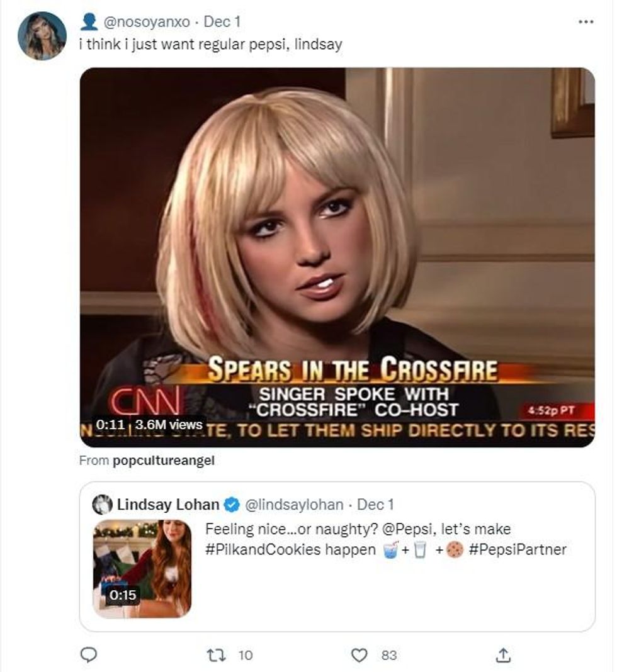Open the @nosoyanxo profile link
Viewport: 617px width, 672px height.
pyautogui.click(x=147, y=22)
